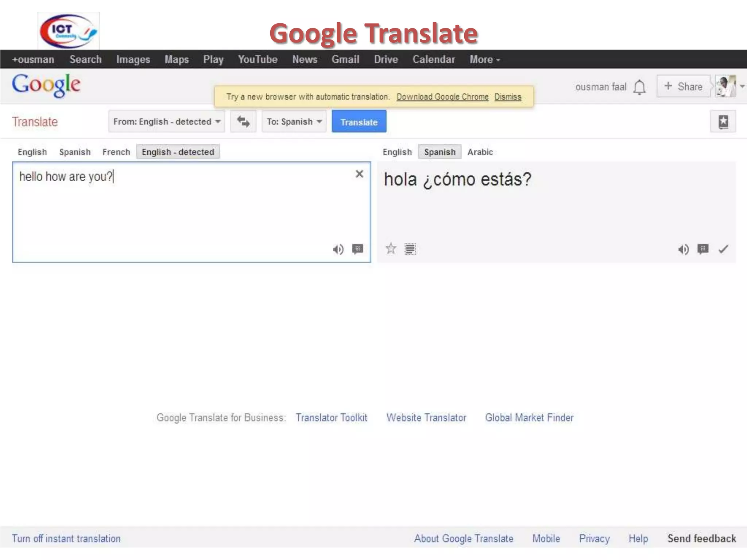This screenshot has height=560, width=747.
Task: Click select-all lines icon below translation
Action: point(410,249)
